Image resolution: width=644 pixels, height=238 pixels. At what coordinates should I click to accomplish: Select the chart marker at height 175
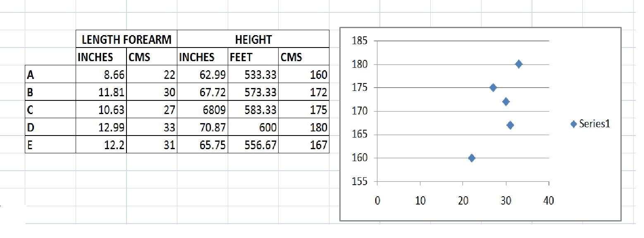[x=493, y=88]
